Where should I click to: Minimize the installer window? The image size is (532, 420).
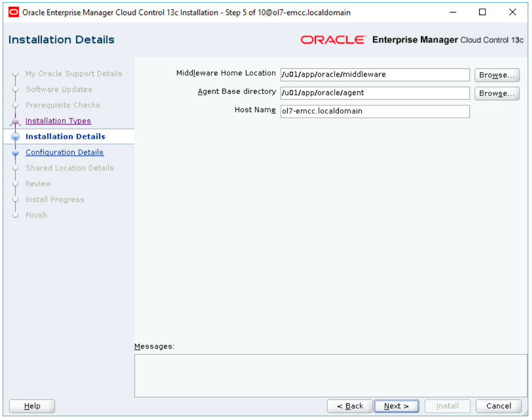tap(453, 12)
